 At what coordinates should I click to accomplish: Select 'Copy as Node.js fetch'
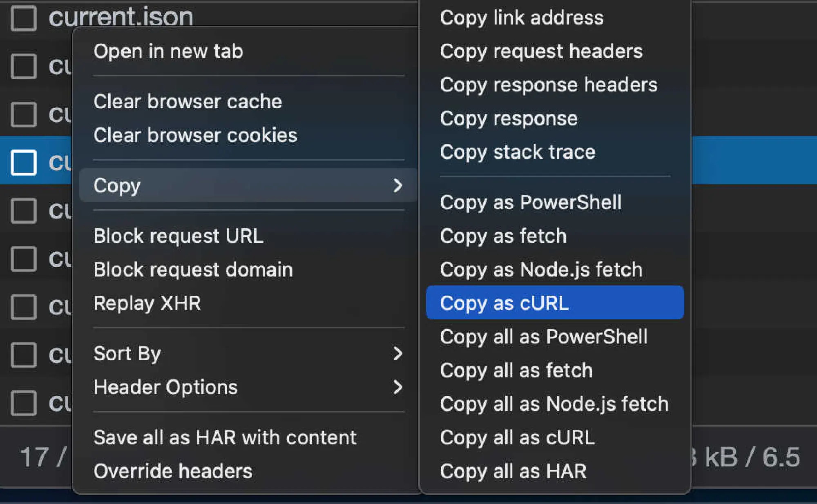point(541,269)
